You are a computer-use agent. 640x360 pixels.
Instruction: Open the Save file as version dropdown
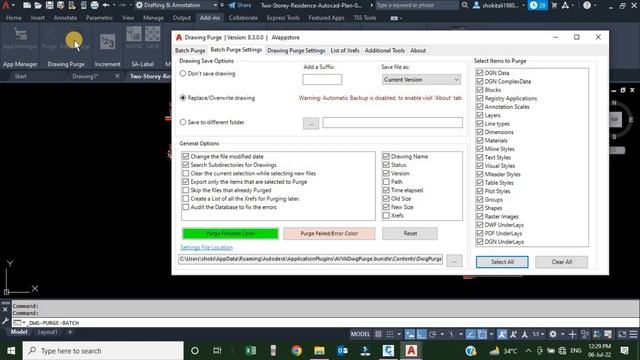[x=421, y=80]
